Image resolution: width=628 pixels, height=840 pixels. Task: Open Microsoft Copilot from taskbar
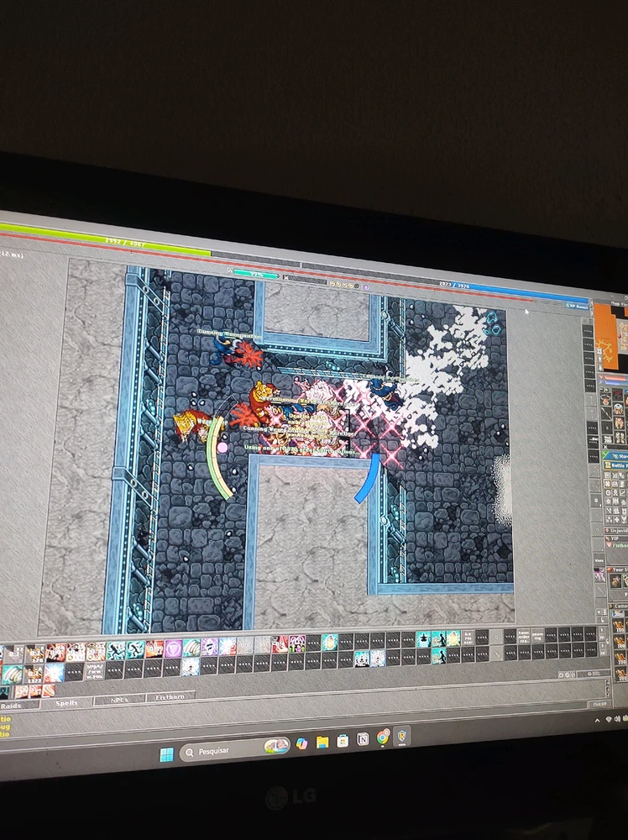[302, 743]
